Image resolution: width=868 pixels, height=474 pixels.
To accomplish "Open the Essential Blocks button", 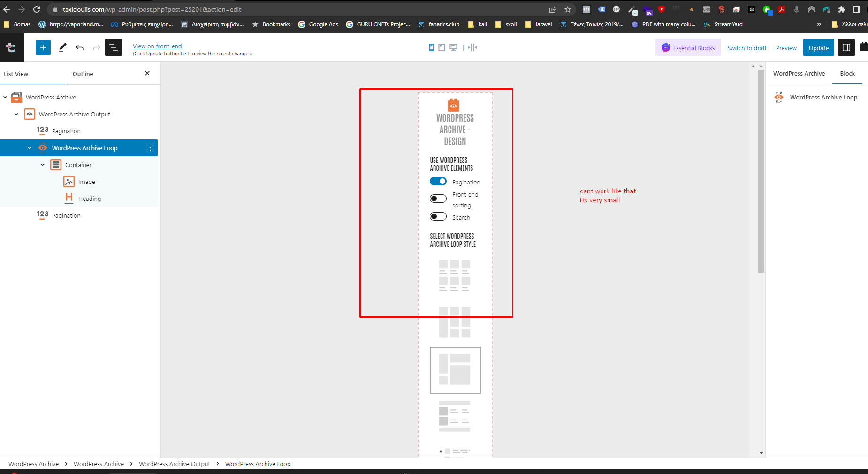I will click(x=688, y=47).
